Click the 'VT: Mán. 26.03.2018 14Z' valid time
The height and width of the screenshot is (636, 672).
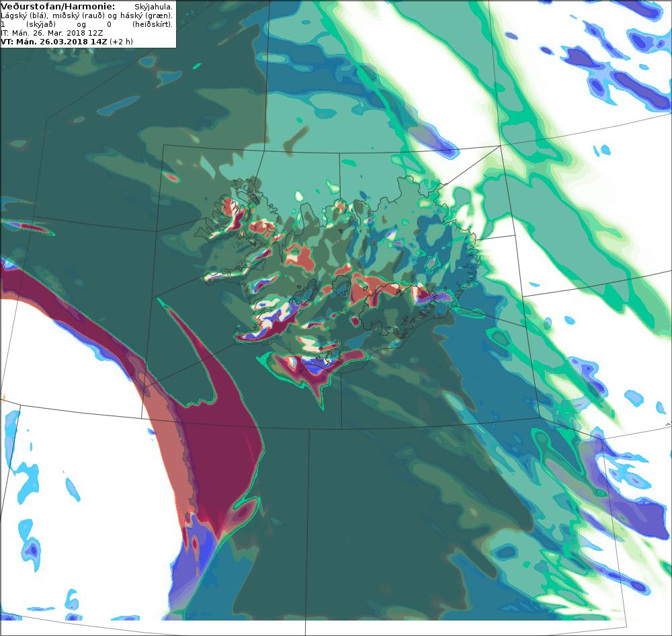tap(54, 42)
